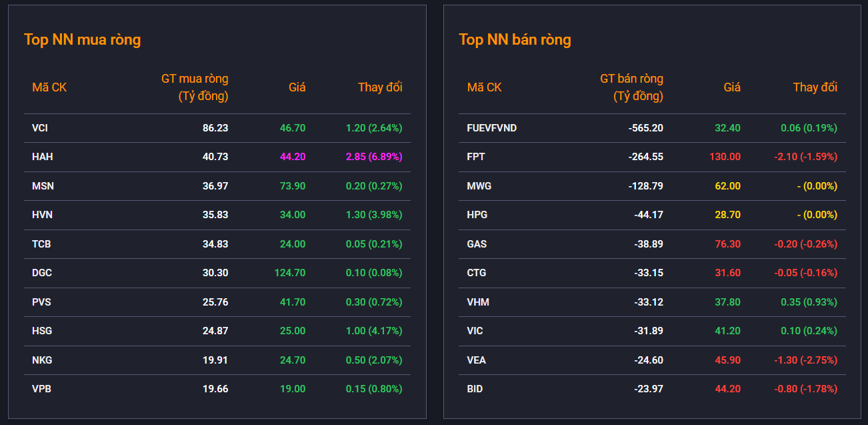Click DGC price 124.70

click(290, 273)
